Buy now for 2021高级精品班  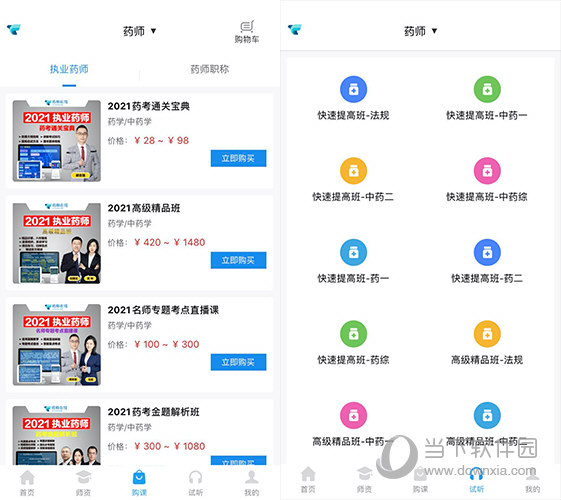pos(238,260)
